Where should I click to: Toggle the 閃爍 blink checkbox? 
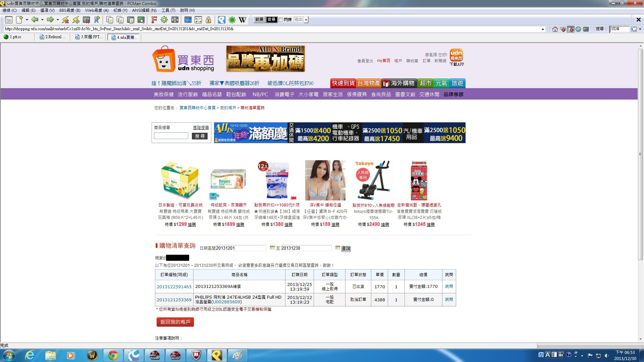[x=281, y=20]
